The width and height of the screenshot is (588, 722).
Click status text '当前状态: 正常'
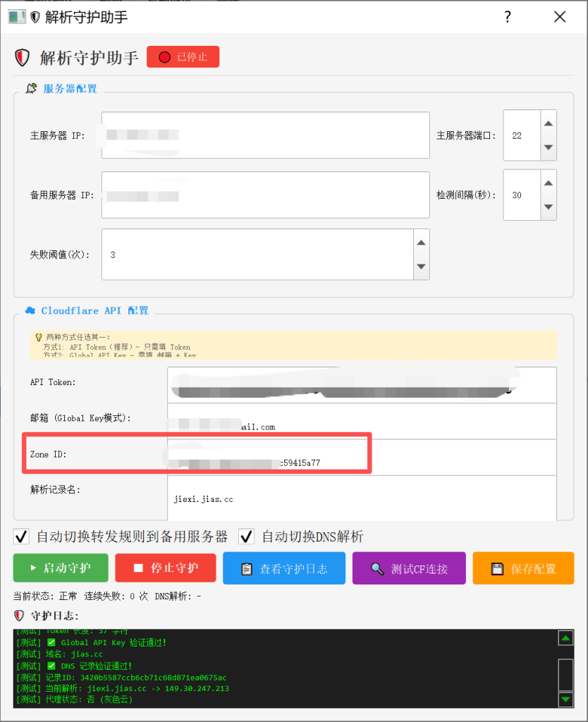tap(45, 596)
